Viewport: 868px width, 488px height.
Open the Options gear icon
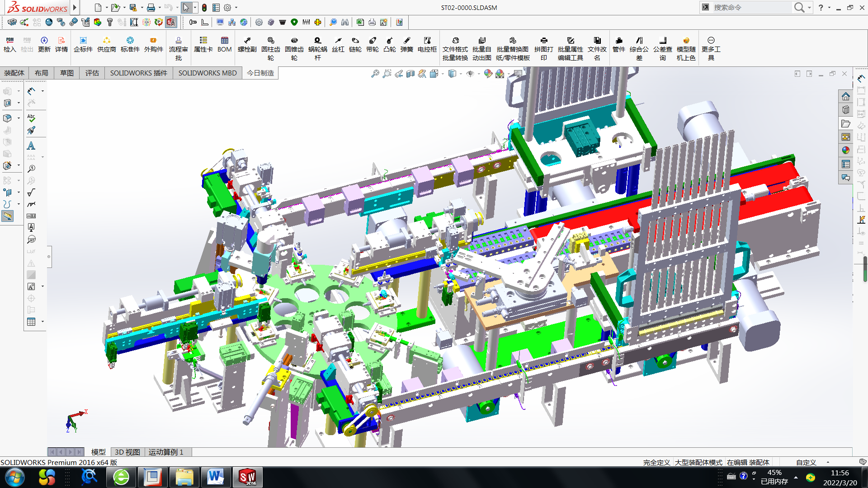(x=227, y=8)
